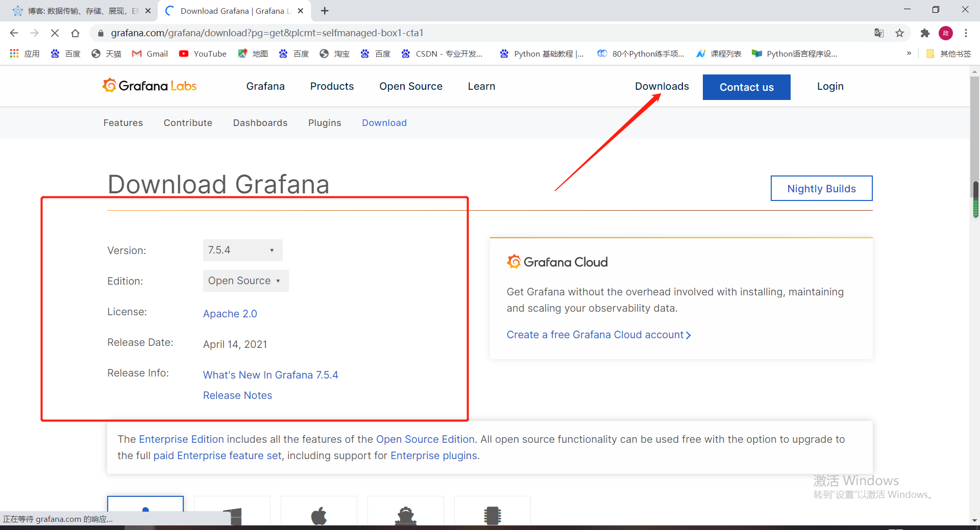Image resolution: width=980 pixels, height=530 pixels.
Task: Open Python 基础教程 bookmark
Action: 542,54
